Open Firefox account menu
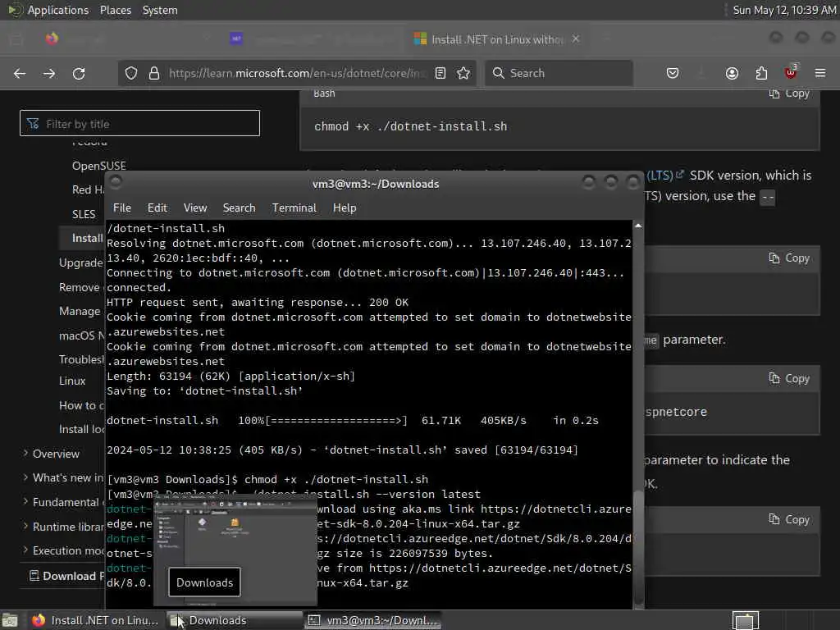 coord(732,73)
